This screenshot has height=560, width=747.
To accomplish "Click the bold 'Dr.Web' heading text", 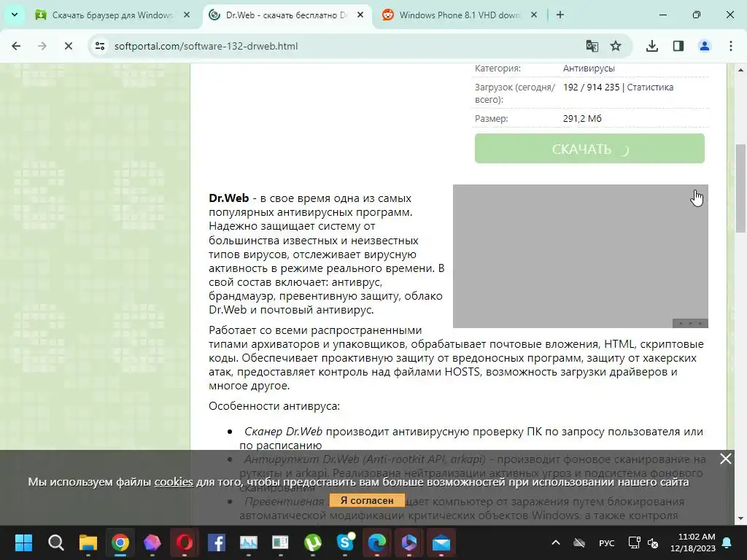I will click(x=228, y=198).
